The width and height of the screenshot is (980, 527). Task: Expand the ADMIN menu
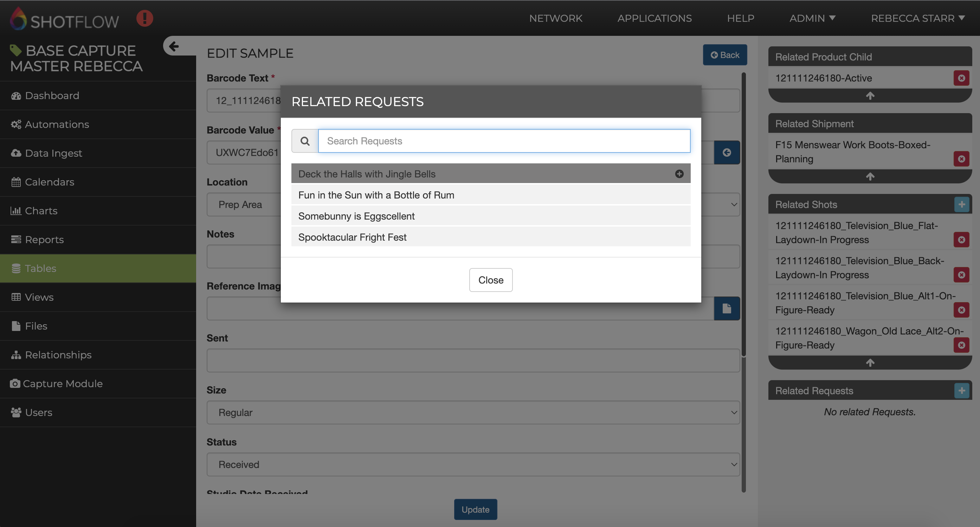[x=812, y=18]
